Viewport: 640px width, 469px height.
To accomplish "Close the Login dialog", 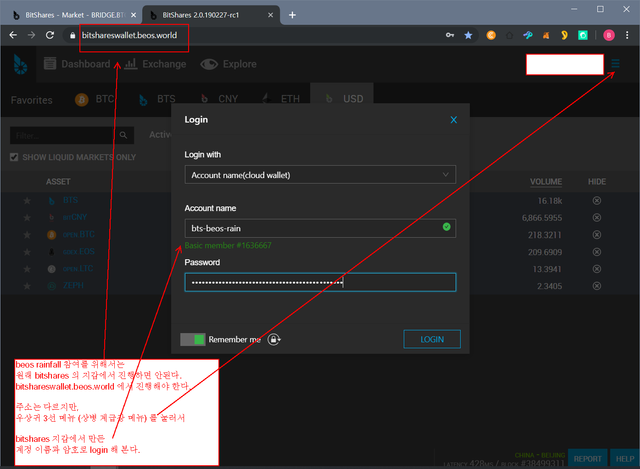I will tap(453, 120).
